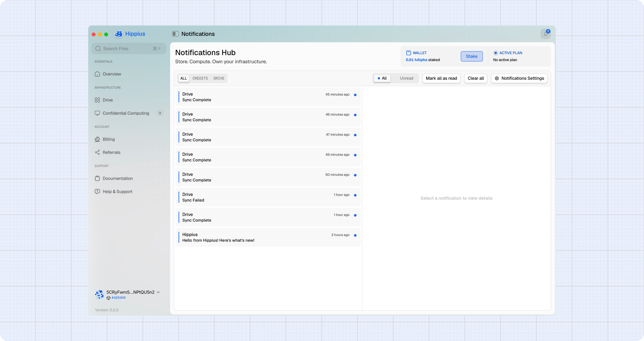The width and height of the screenshot is (644, 341).
Task: Click the Documentation clipboard icon
Action: 97,178
